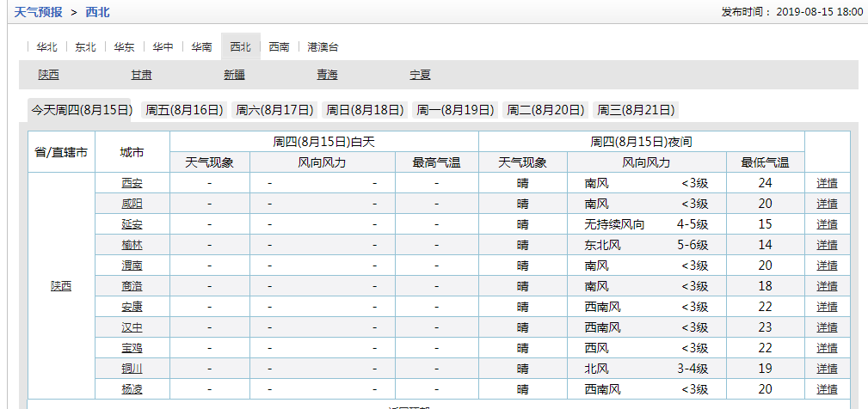Image resolution: width=868 pixels, height=409 pixels.
Task: Open the 安康 city link
Action: pyautogui.click(x=132, y=307)
